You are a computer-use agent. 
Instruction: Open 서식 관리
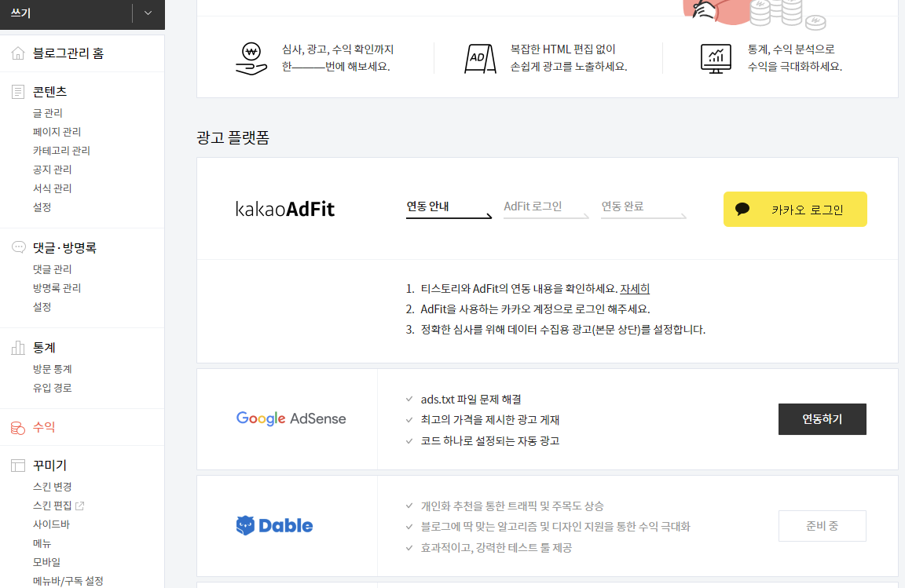(52, 188)
